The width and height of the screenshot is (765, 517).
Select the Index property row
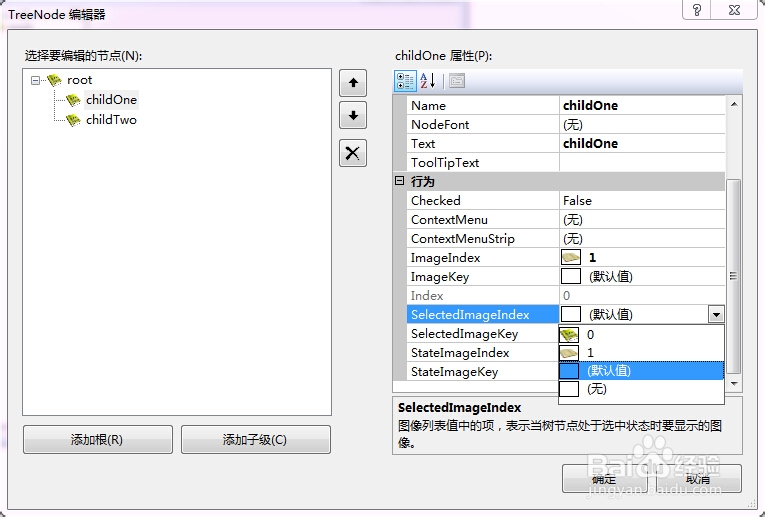pyautogui.click(x=566, y=296)
